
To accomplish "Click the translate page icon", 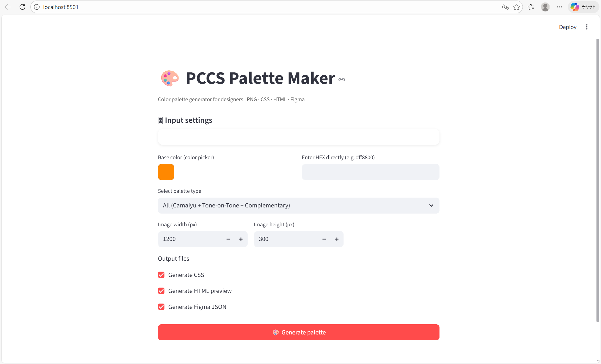I will [505, 7].
